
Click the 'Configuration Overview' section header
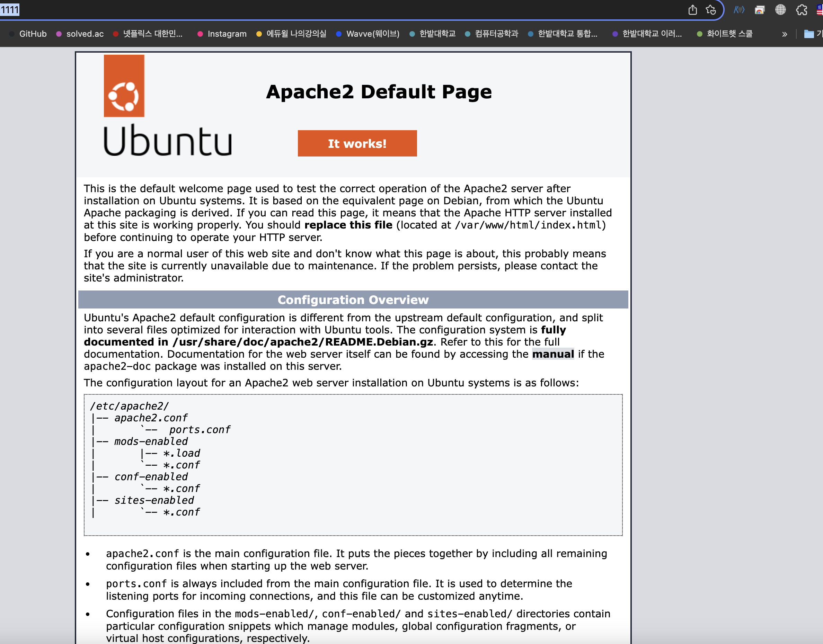click(x=353, y=300)
